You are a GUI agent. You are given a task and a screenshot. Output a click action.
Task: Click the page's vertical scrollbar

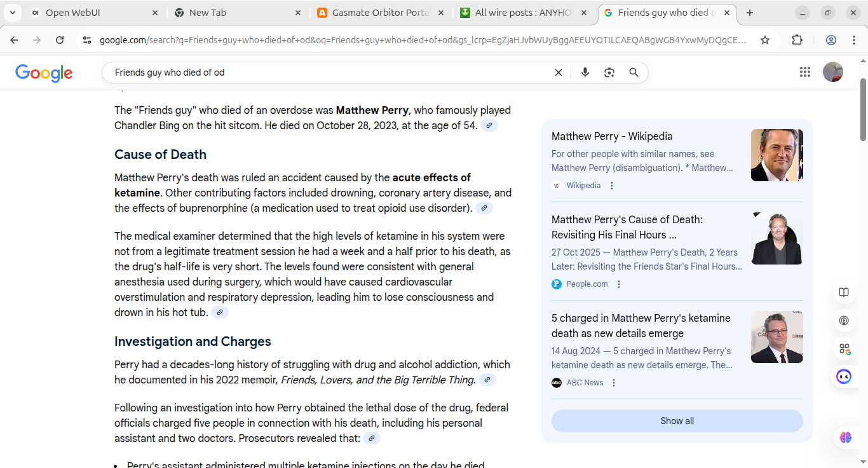[x=863, y=108]
